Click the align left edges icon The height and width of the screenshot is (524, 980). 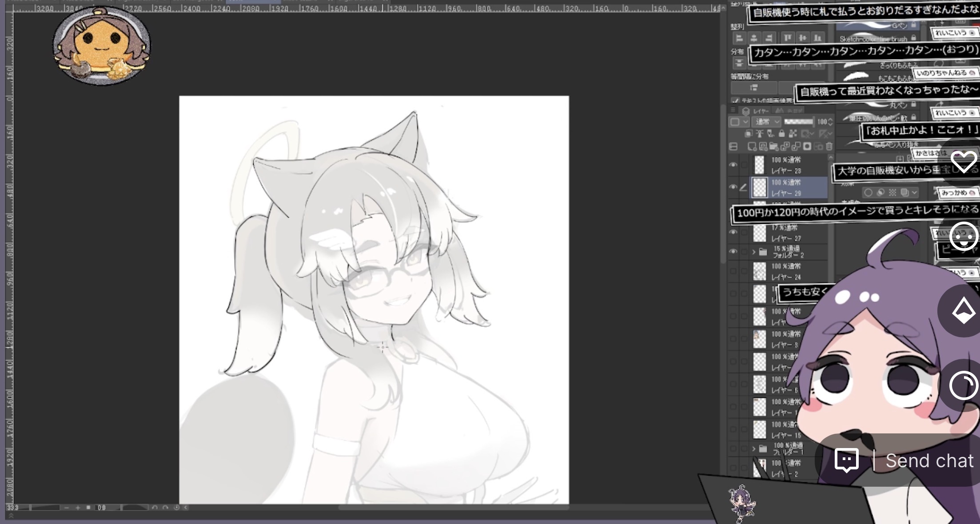[739, 38]
